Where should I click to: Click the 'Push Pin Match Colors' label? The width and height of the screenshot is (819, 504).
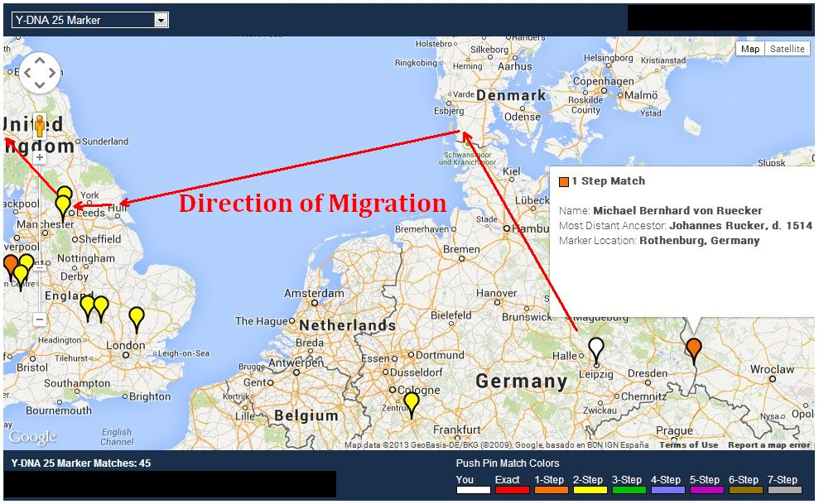pyautogui.click(x=508, y=463)
